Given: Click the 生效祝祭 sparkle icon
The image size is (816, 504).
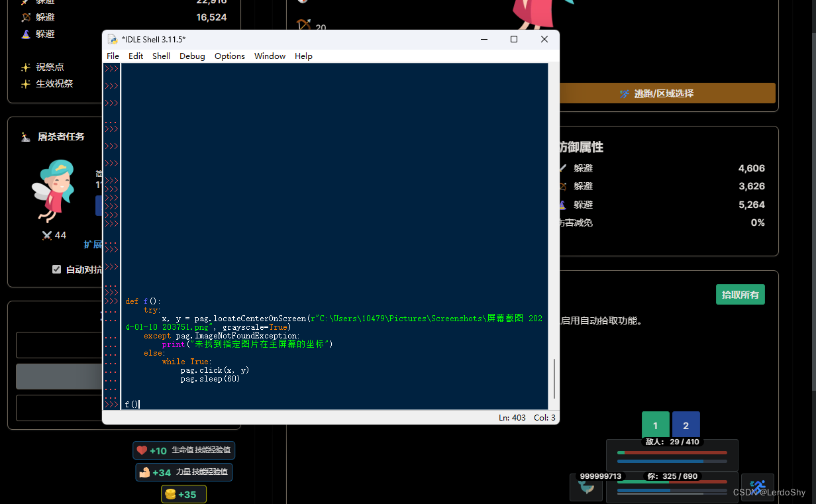Looking at the screenshot, I should [x=27, y=83].
